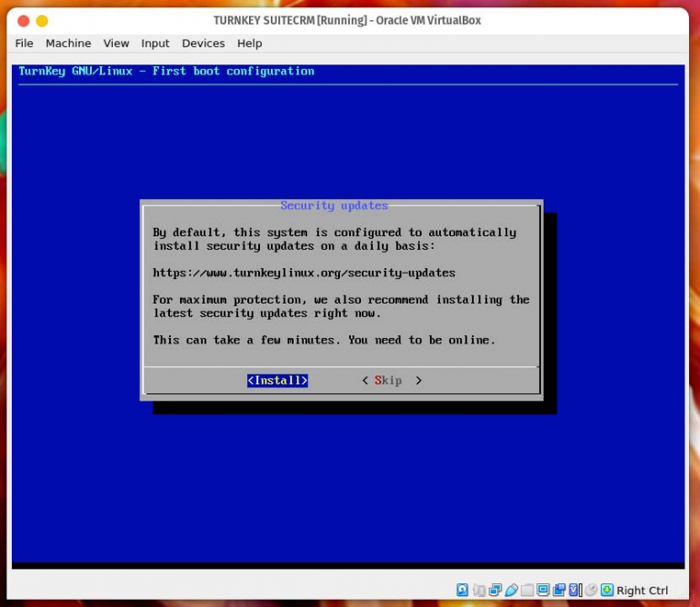The height and width of the screenshot is (607, 700).
Task: Click the network adapters status icon
Action: tap(495, 590)
